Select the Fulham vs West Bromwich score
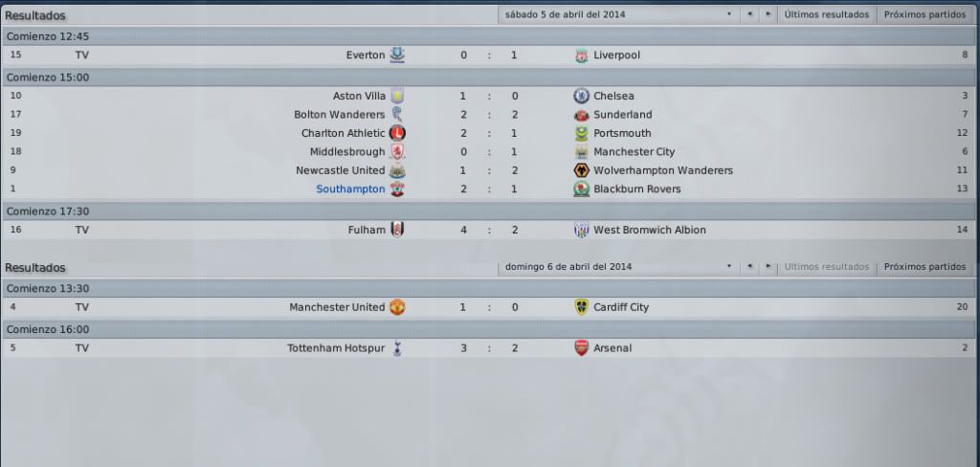Image resolution: width=980 pixels, height=467 pixels. point(489,230)
